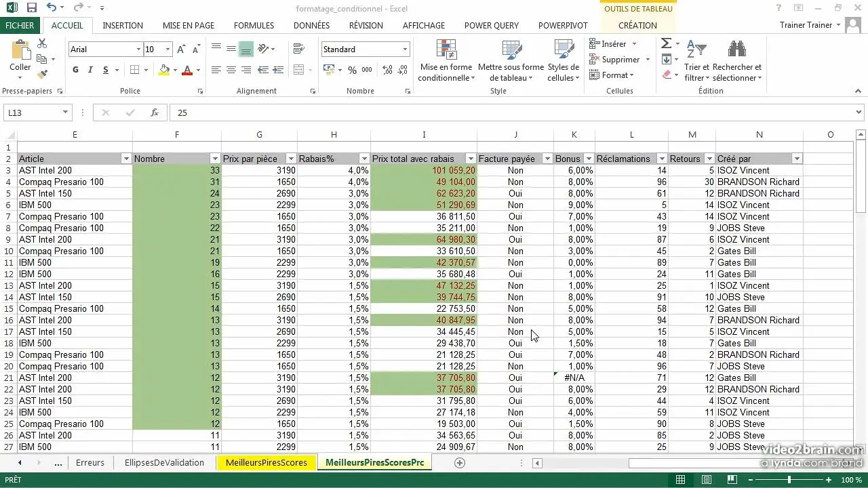Open the Fill down tool
Image resolution: width=868 pixels, height=488 pixels.
coord(666,60)
